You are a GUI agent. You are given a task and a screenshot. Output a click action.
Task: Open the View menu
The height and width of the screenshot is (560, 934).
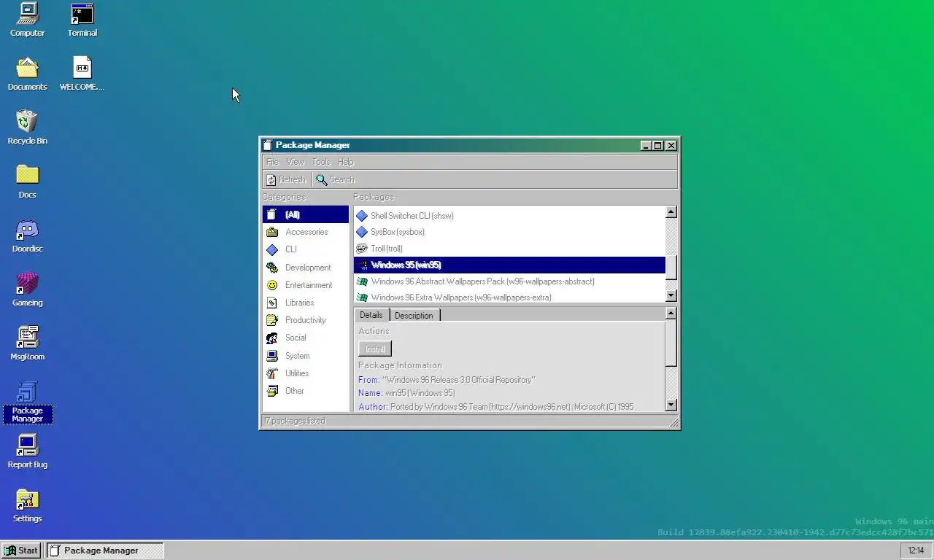pyautogui.click(x=295, y=162)
